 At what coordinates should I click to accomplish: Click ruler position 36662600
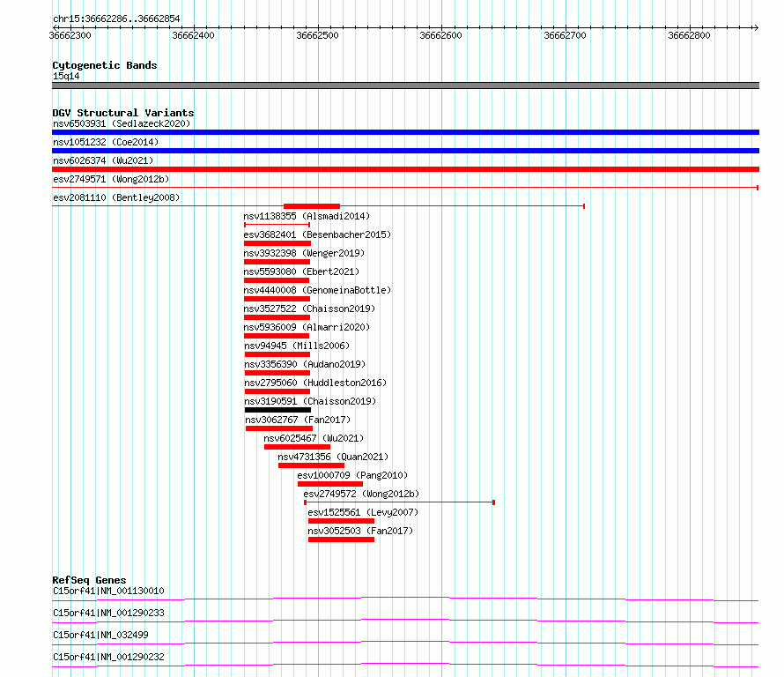click(441, 35)
